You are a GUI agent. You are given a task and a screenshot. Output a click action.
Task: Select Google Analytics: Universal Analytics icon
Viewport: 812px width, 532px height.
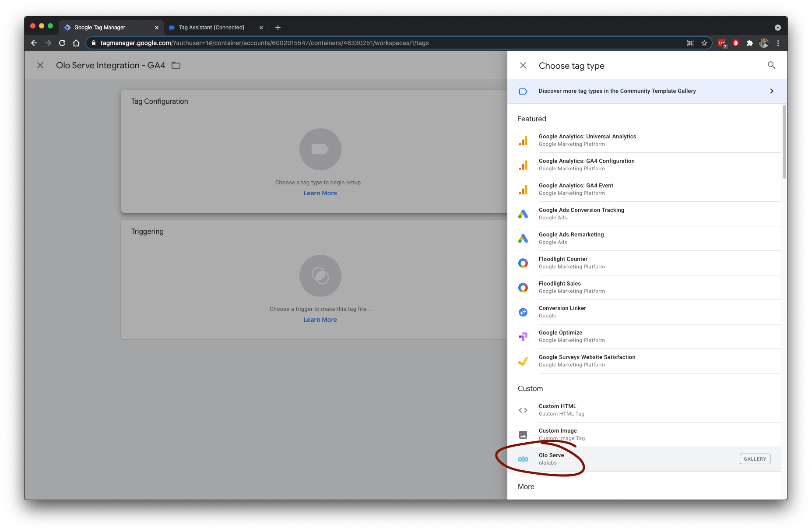tap(523, 141)
